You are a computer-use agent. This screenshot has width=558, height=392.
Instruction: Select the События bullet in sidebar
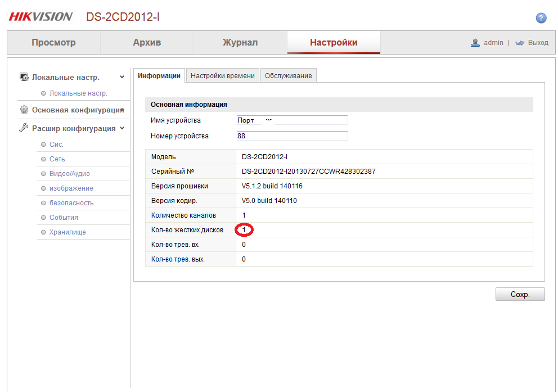(x=43, y=217)
